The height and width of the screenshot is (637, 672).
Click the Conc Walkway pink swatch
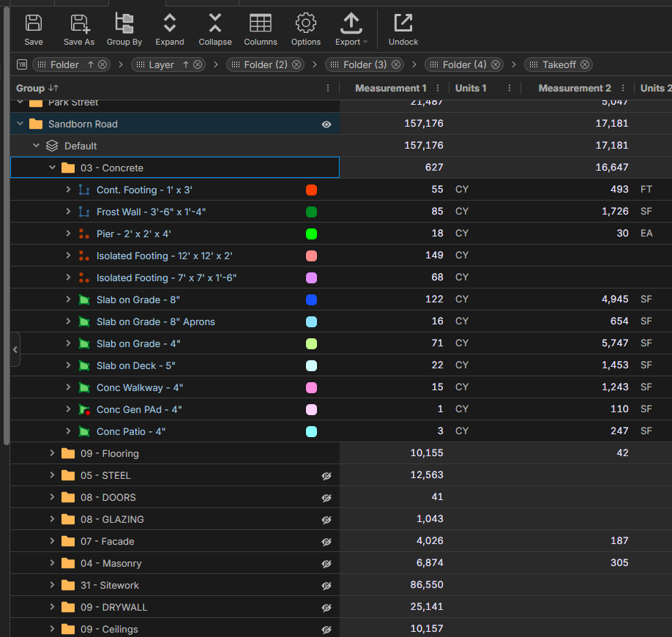pos(312,388)
